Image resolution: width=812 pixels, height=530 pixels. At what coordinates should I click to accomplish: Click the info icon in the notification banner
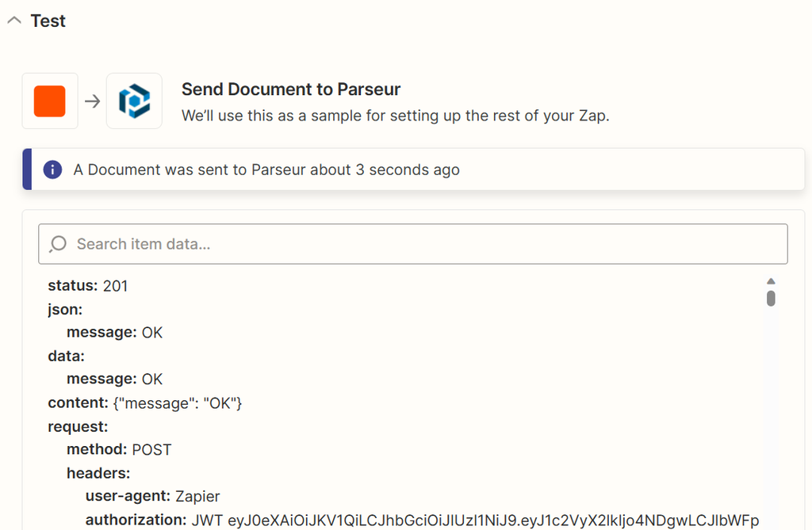(x=52, y=169)
